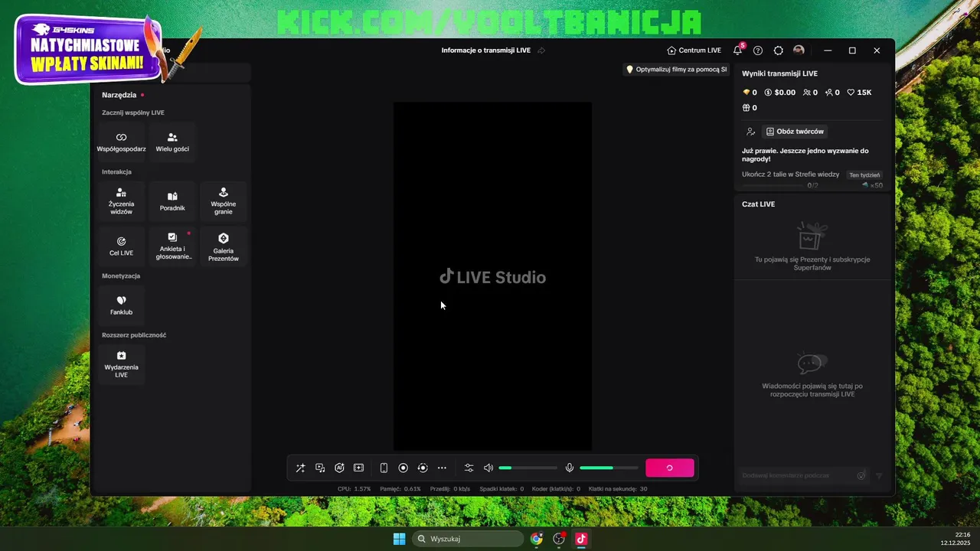Screen dimensions: 980x551
Task: Click the creator analytics person icon
Action: (750, 132)
